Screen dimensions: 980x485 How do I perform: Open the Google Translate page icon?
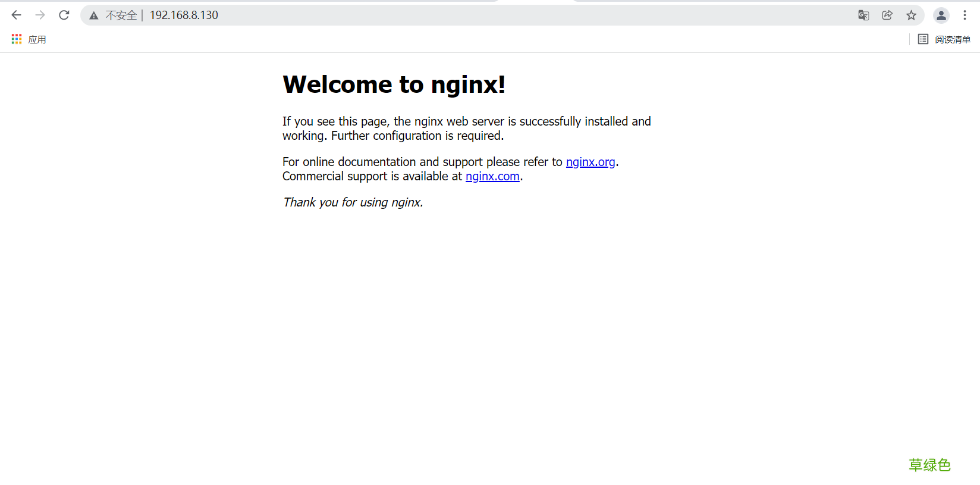click(x=863, y=15)
